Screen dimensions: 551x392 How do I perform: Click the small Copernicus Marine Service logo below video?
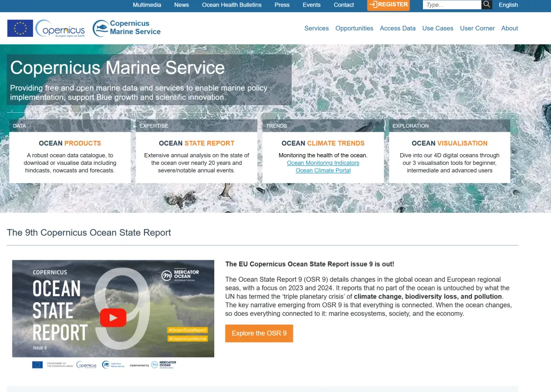pos(113,365)
